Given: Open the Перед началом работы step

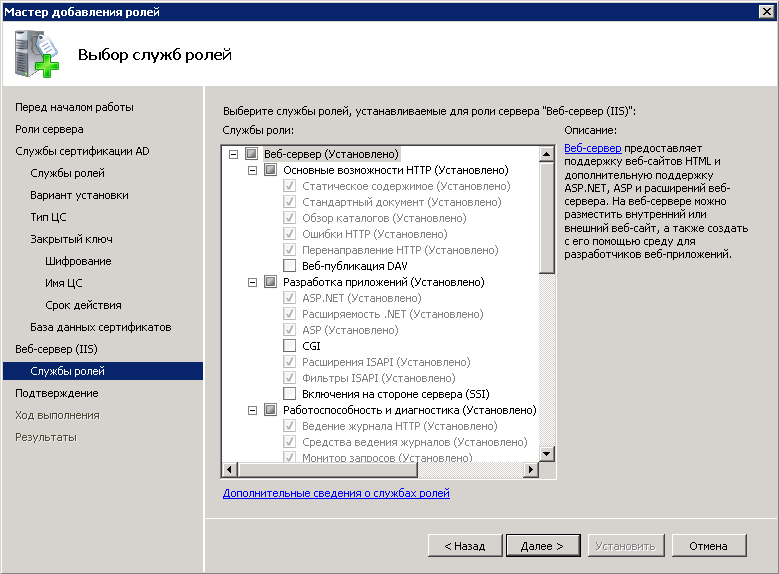Looking at the screenshot, I should click(x=74, y=107).
